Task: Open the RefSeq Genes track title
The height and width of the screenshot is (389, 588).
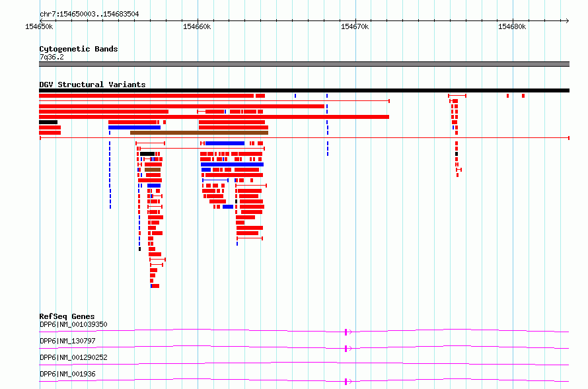Action: [x=67, y=316]
